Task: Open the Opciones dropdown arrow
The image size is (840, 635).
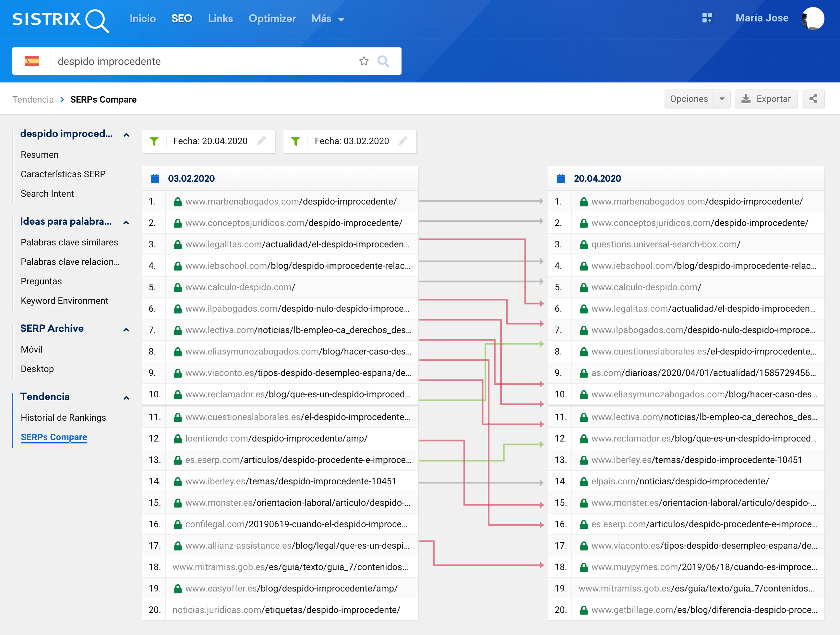Action: (x=722, y=99)
